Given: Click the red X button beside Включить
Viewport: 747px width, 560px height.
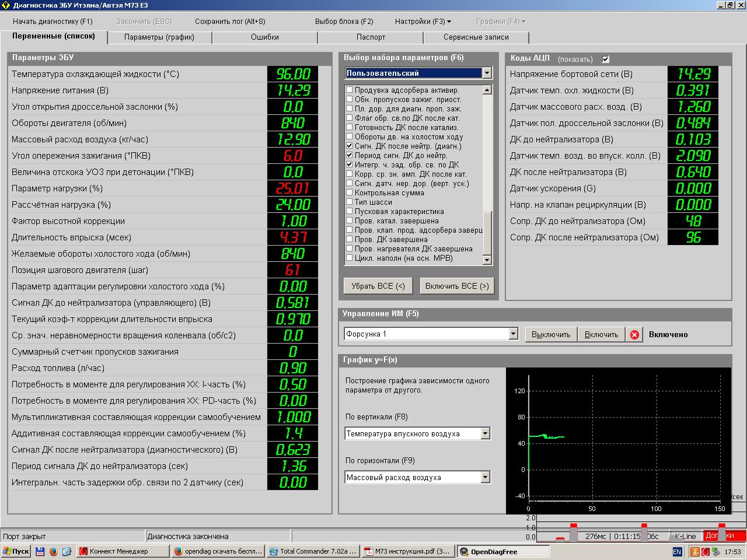Looking at the screenshot, I should [x=634, y=335].
